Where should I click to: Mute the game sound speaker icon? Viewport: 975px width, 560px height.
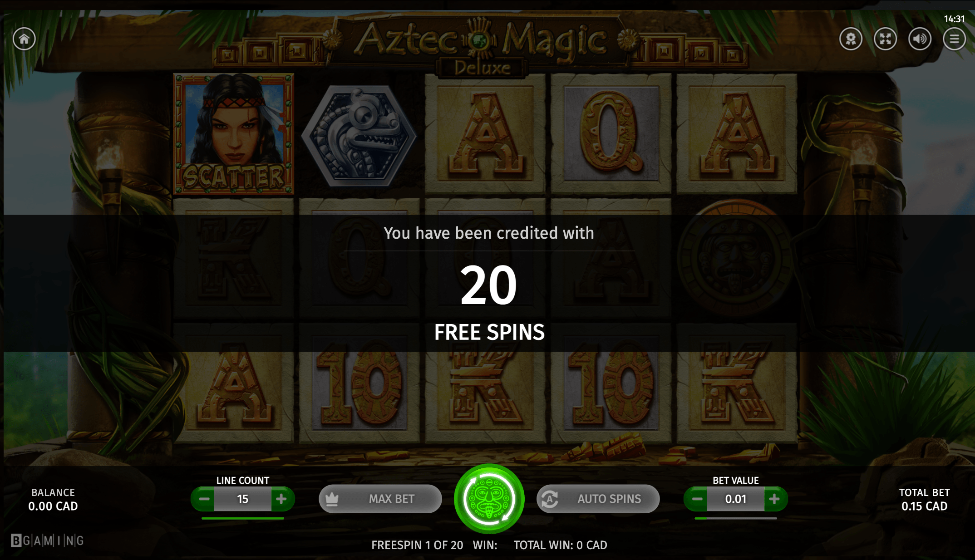coord(920,39)
